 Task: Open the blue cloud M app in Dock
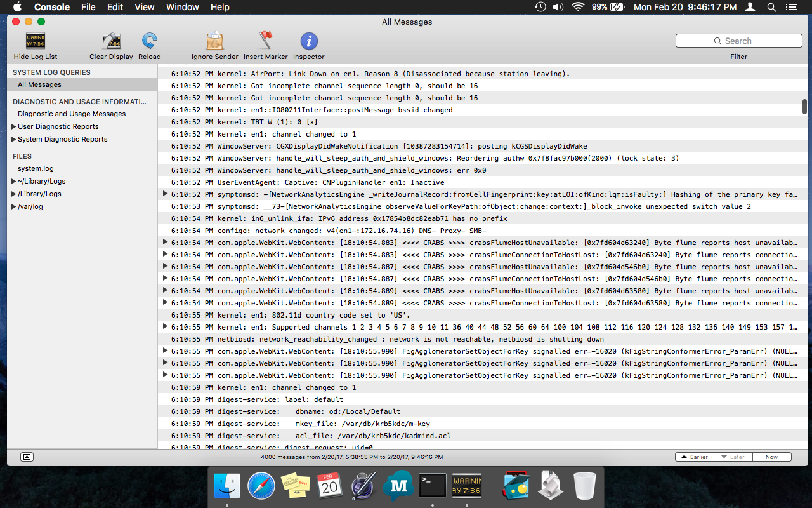click(398, 486)
